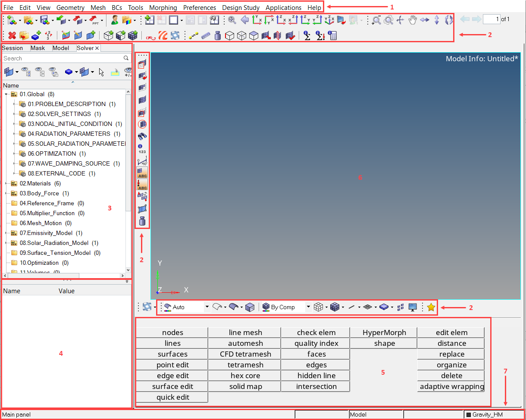Click the HyperMorph button

coord(384,332)
